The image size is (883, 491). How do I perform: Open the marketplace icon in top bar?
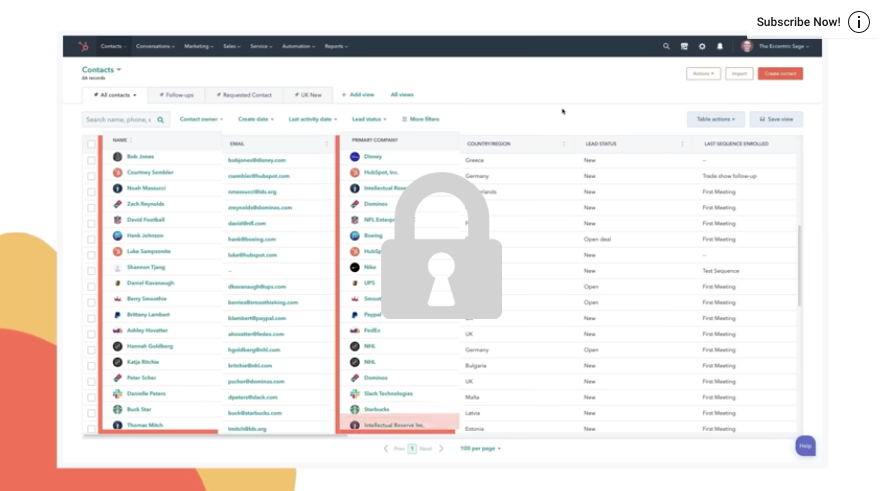[x=684, y=46]
